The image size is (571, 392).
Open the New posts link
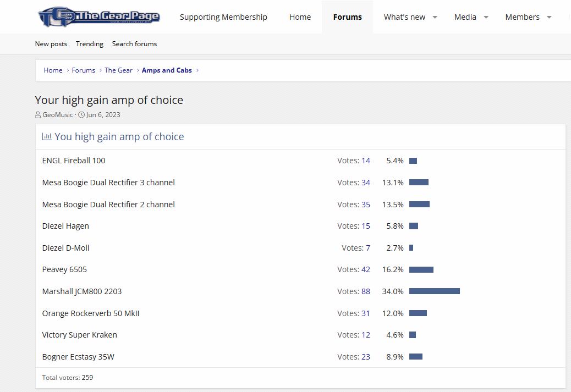[51, 43]
